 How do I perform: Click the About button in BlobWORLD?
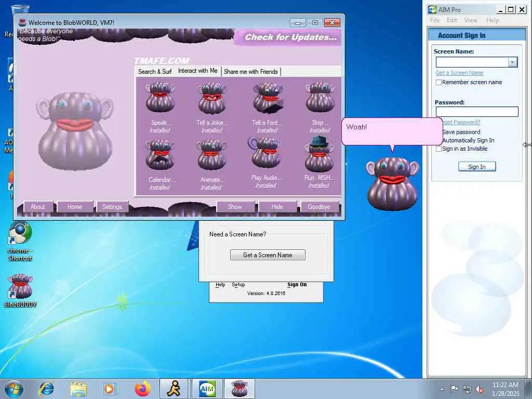[x=37, y=207]
